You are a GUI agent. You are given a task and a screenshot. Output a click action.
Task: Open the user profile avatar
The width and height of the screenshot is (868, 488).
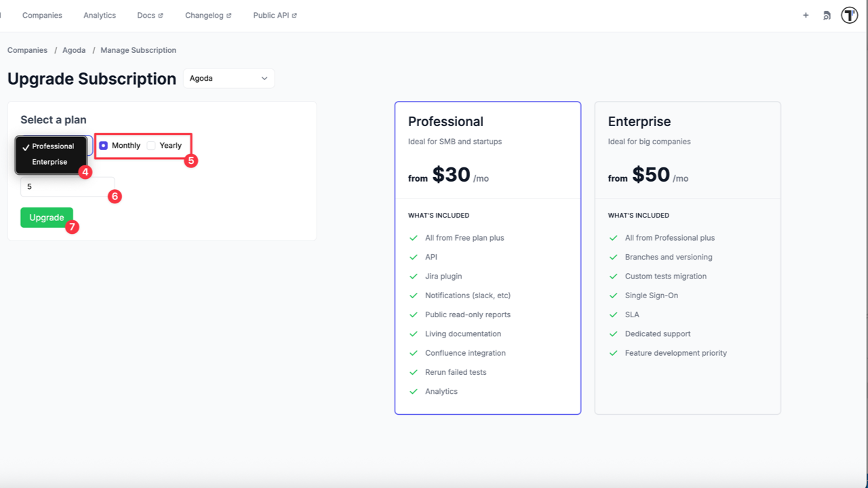849,15
